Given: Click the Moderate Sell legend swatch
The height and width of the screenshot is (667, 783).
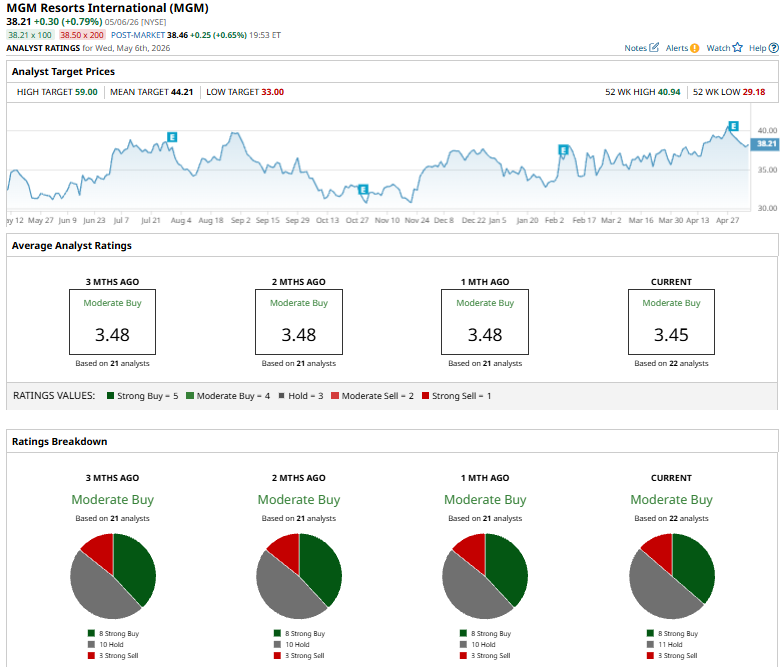Looking at the screenshot, I should [335, 395].
